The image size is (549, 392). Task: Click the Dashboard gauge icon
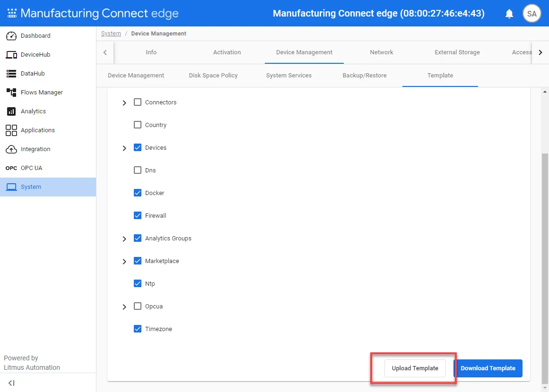11,36
